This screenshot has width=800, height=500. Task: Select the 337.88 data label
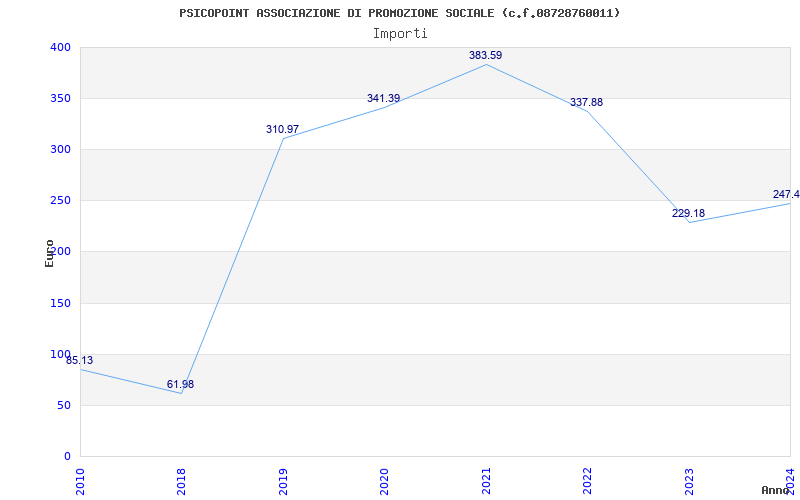tap(586, 102)
